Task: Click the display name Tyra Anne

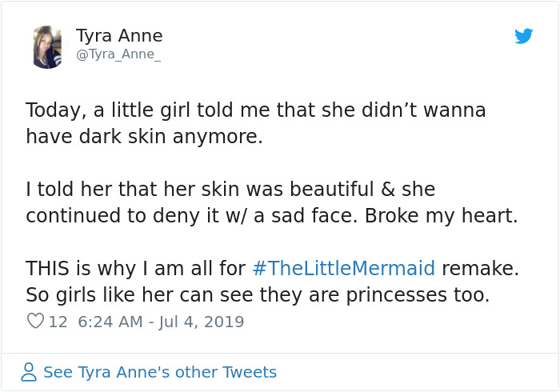Action: pos(119,36)
